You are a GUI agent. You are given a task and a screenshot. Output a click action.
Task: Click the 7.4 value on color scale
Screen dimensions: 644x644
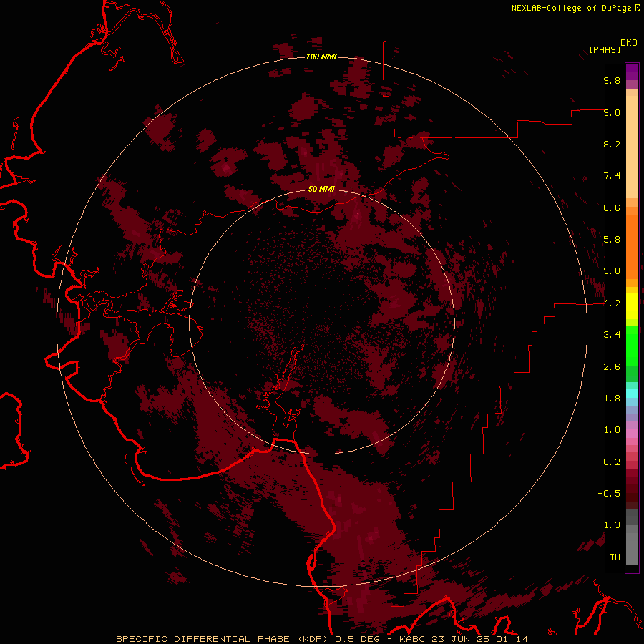(x=612, y=176)
